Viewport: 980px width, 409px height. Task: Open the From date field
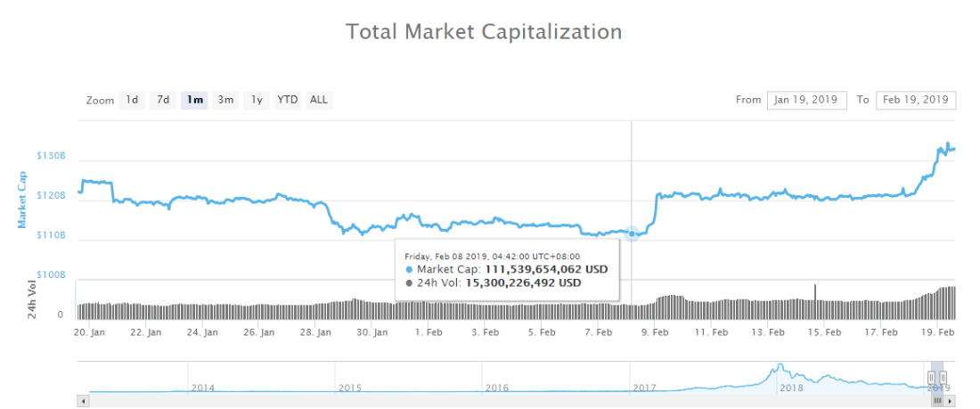tap(807, 100)
